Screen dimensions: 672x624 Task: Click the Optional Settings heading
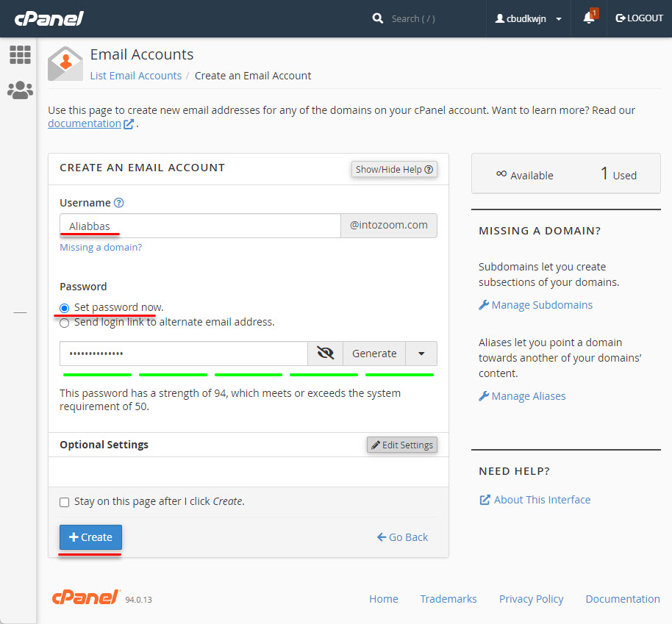point(104,445)
